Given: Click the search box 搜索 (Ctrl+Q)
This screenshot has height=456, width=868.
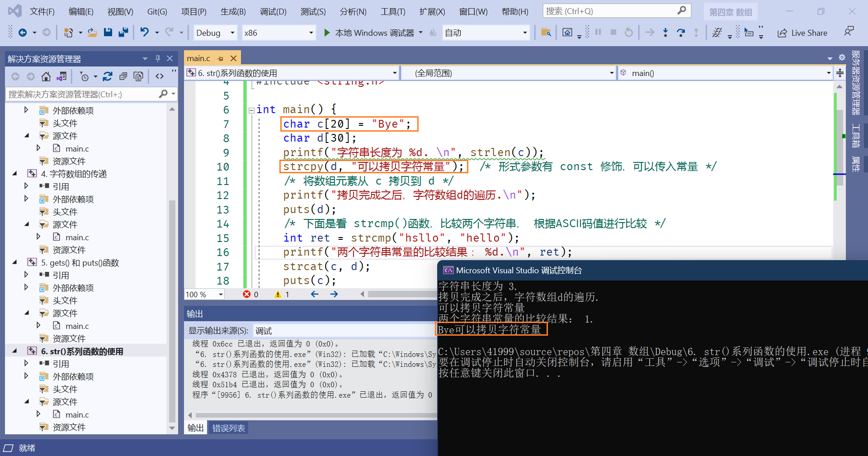Looking at the screenshot, I should (617, 11).
